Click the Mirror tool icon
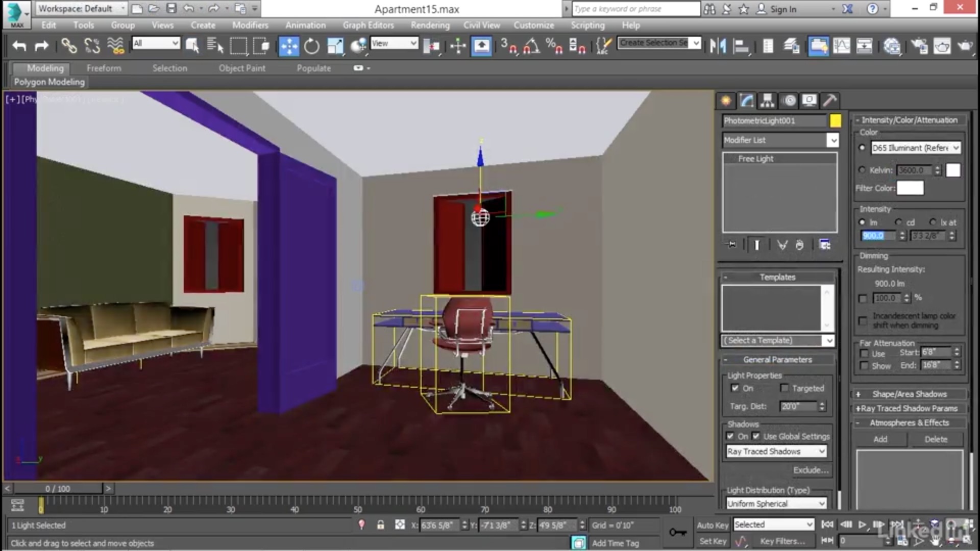This screenshot has width=980, height=551. pyautogui.click(x=718, y=46)
